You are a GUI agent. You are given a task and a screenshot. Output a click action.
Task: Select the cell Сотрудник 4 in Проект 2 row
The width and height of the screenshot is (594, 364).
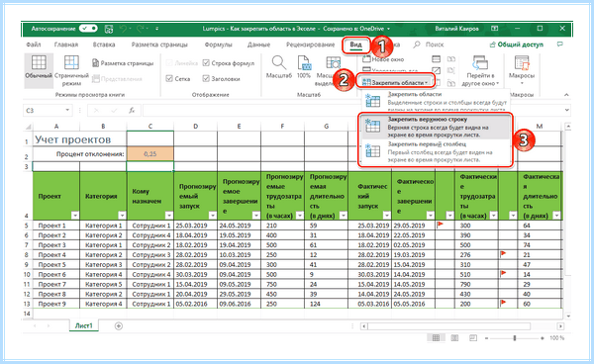click(150, 235)
